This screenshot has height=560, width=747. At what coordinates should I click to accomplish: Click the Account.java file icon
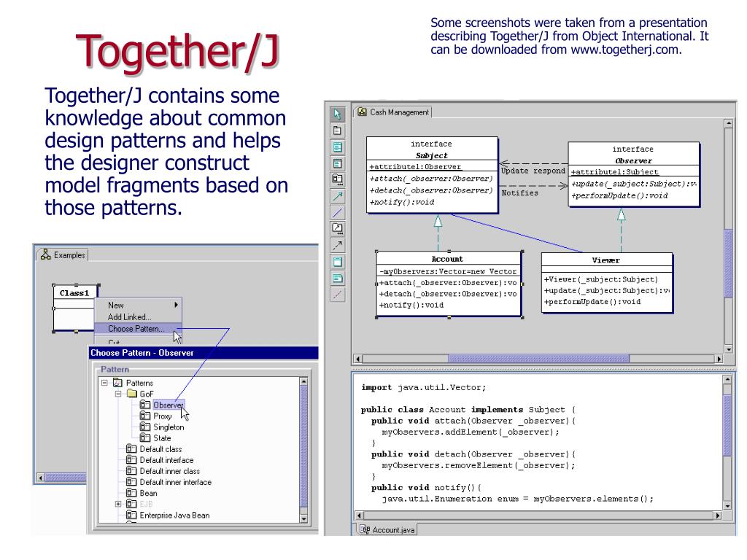pos(365,529)
